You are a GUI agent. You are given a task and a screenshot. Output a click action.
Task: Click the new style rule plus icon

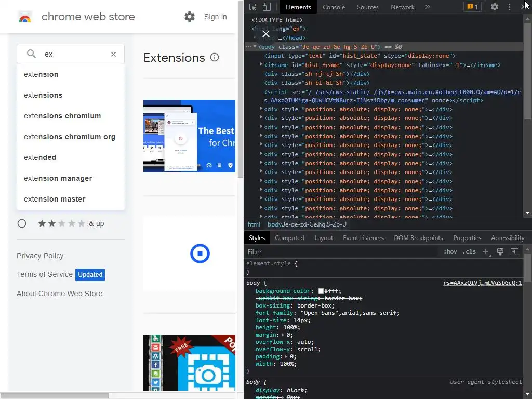click(486, 252)
